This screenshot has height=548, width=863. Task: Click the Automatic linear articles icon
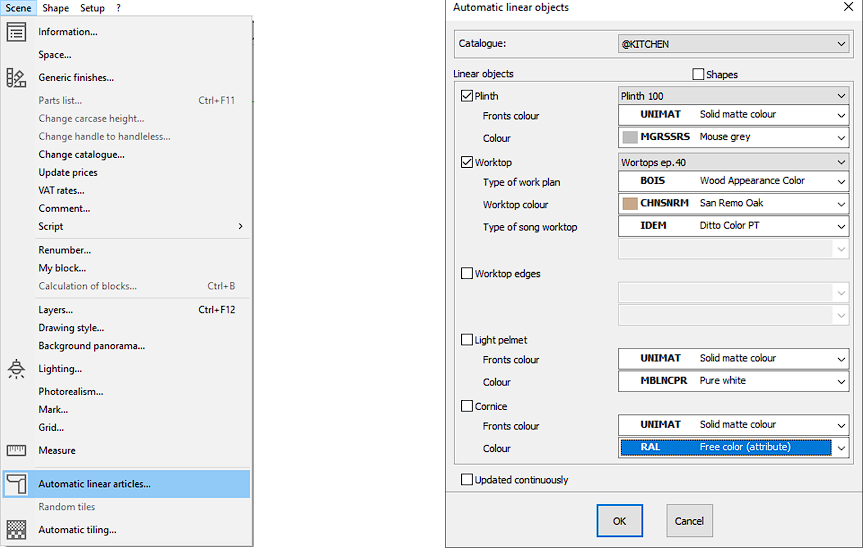click(x=16, y=484)
